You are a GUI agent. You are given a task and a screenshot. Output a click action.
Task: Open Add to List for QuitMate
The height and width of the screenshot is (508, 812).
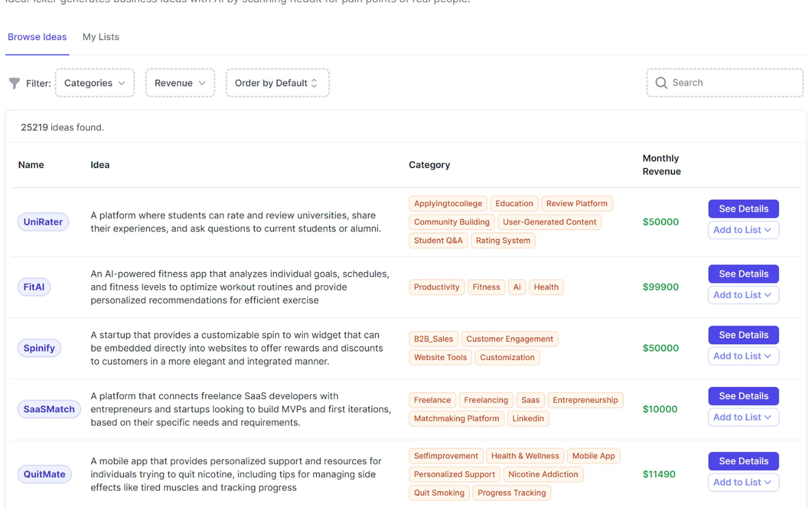pyautogui.click(x=743, y=482)
